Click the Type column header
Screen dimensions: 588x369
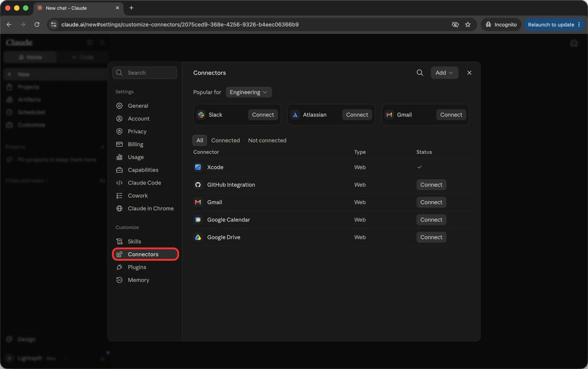pos(360,152)
